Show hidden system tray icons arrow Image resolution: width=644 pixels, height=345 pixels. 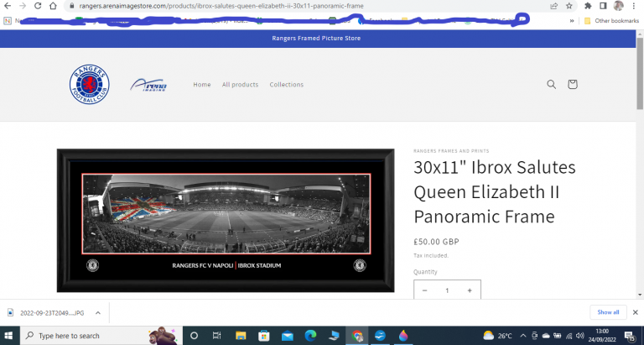(x=523, y=336)
